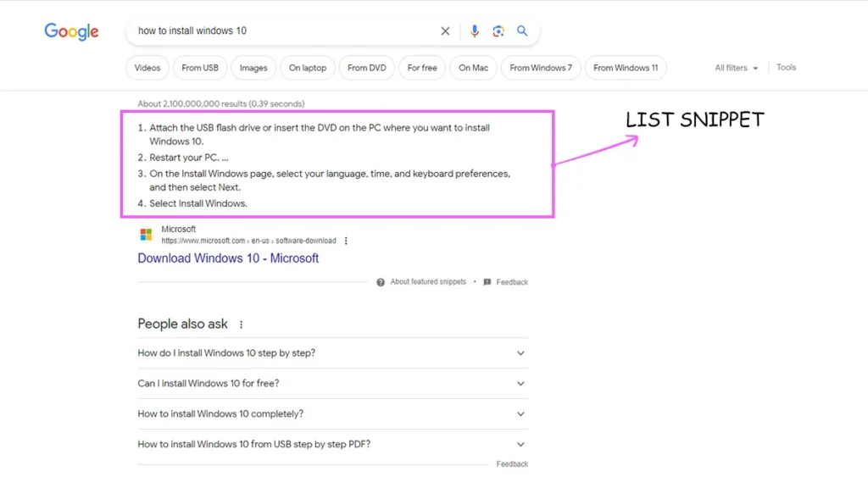868x488 pixels.
Task: Expand How to install Windows 10 completely
Action: pyautogui.click(x=332, y=413)
